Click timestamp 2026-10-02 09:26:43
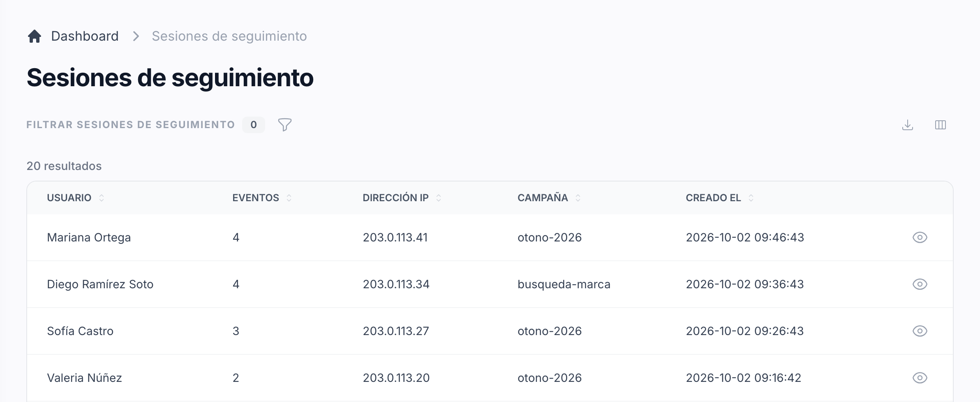980x402 pixels. pyautogui.click(x=745, y=331)
